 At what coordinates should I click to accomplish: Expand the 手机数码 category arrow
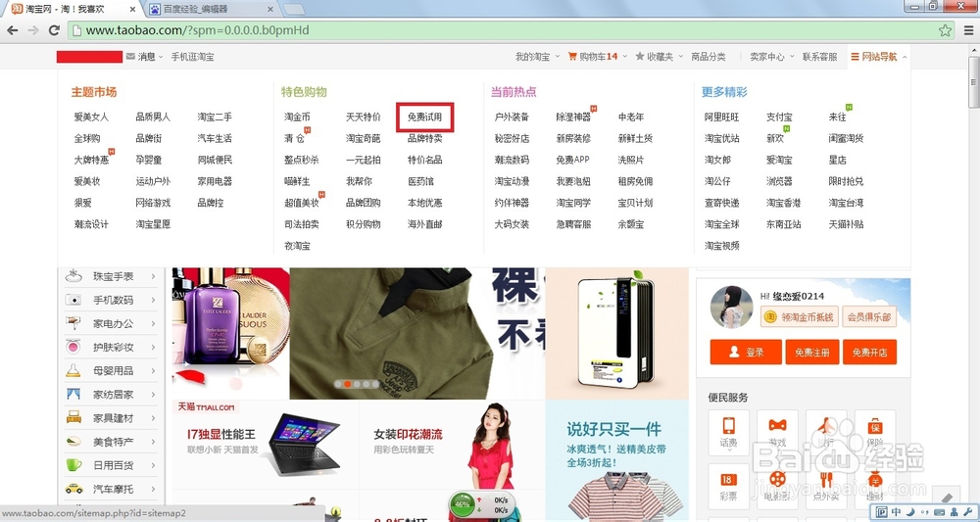click(x=153, y=300)
